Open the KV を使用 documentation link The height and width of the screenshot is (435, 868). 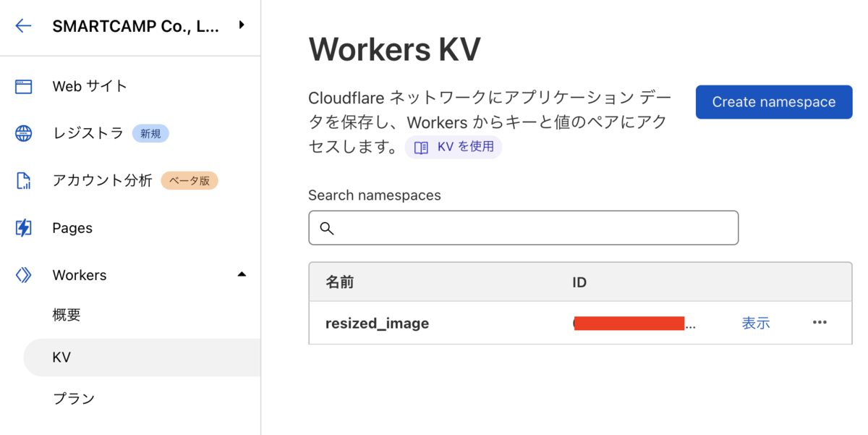[x=454, y=147]
